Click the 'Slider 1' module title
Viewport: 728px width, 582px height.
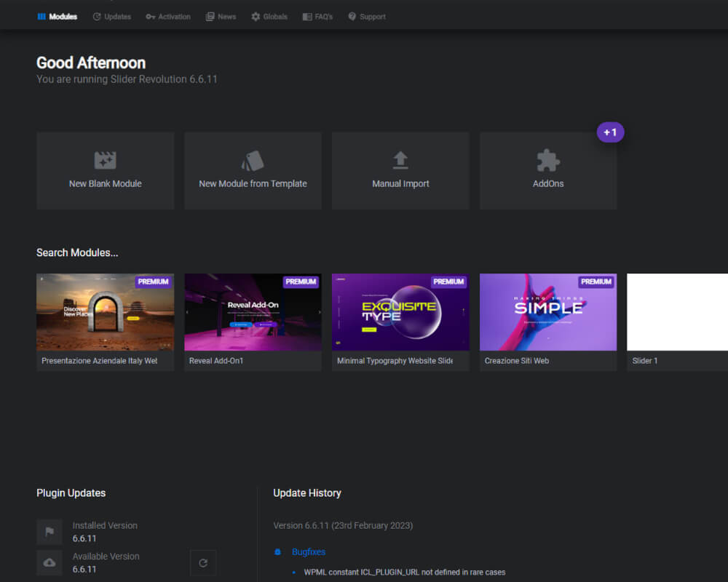(x=645, y=361)
